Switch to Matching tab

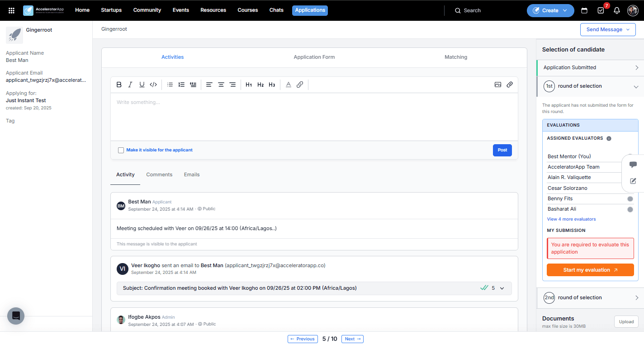pyautogui.click(x=456, y=57)
